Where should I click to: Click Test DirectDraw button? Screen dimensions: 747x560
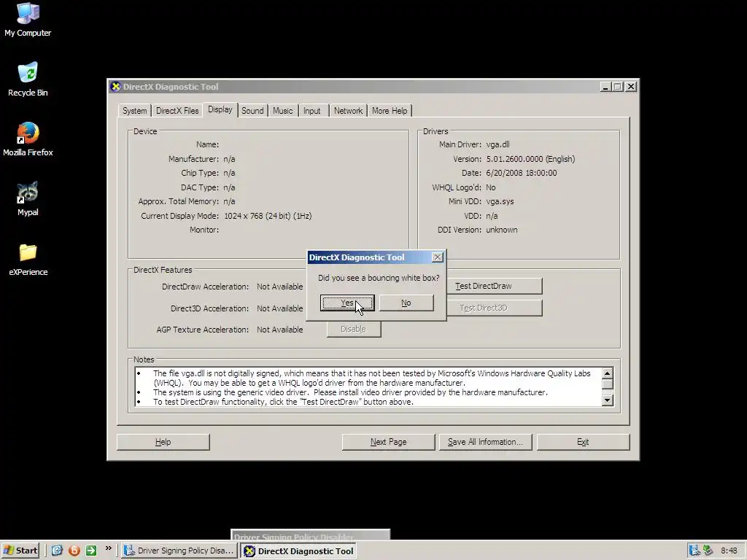click(494, 286)
